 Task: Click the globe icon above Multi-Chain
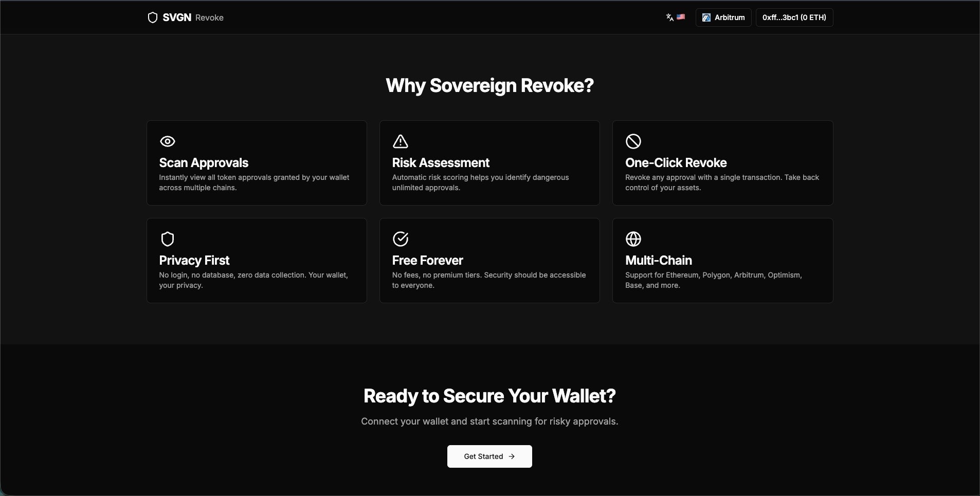point(633,238)
